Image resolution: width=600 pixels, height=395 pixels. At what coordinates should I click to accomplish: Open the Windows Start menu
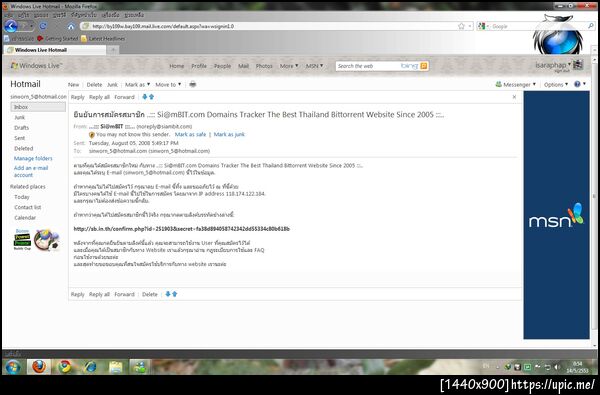(x=13, y=367)
